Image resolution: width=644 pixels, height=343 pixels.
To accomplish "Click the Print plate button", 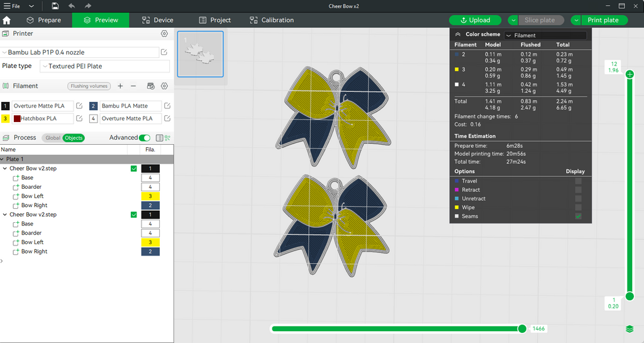I will 603,20.
